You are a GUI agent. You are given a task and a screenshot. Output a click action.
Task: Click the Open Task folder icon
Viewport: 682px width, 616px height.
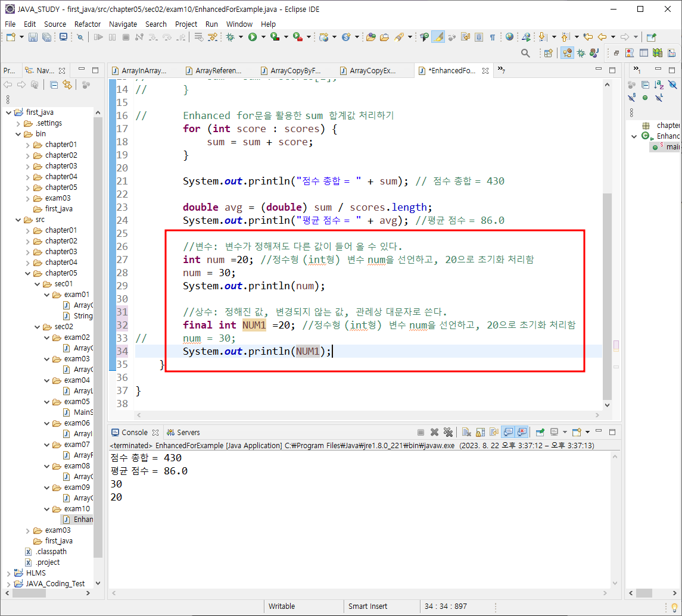(385, 37)
